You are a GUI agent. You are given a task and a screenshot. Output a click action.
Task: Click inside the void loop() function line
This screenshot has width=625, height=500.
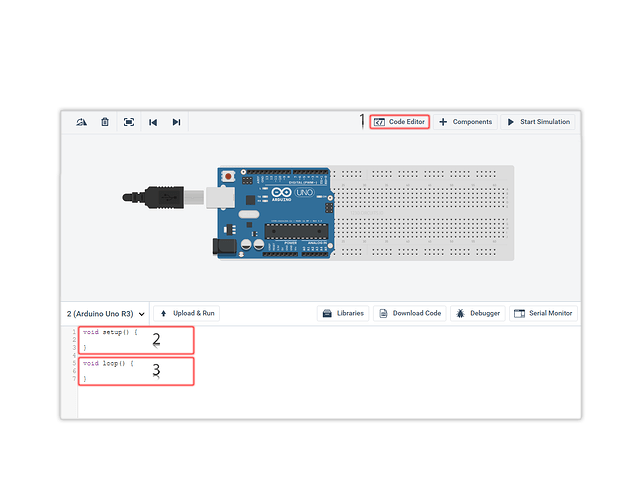coord(108,363)
